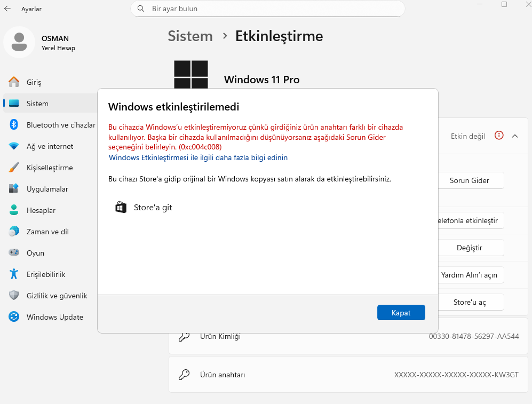Image resolution: width=532 pixels, height=404 pixels.
Task: Click the Store'u aç button
Action: 471,302
